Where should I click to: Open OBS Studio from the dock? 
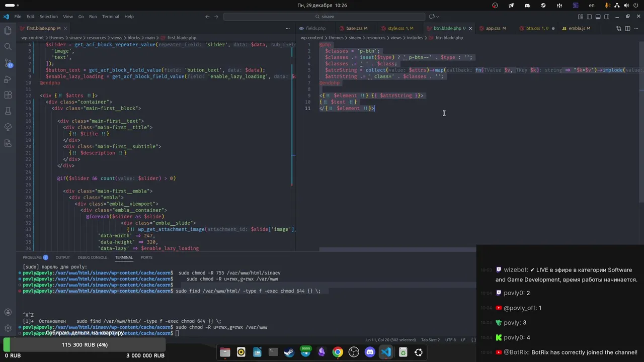point(354,352)
